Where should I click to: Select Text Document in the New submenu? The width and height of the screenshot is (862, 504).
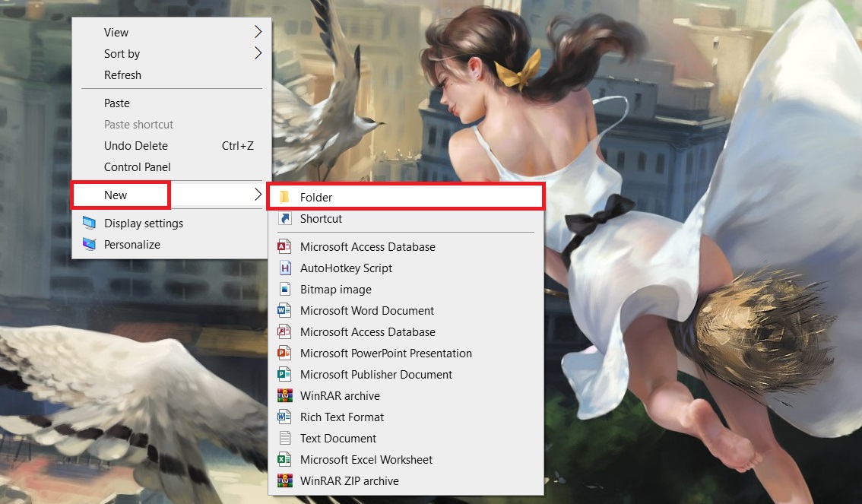[x=338, y=439]
